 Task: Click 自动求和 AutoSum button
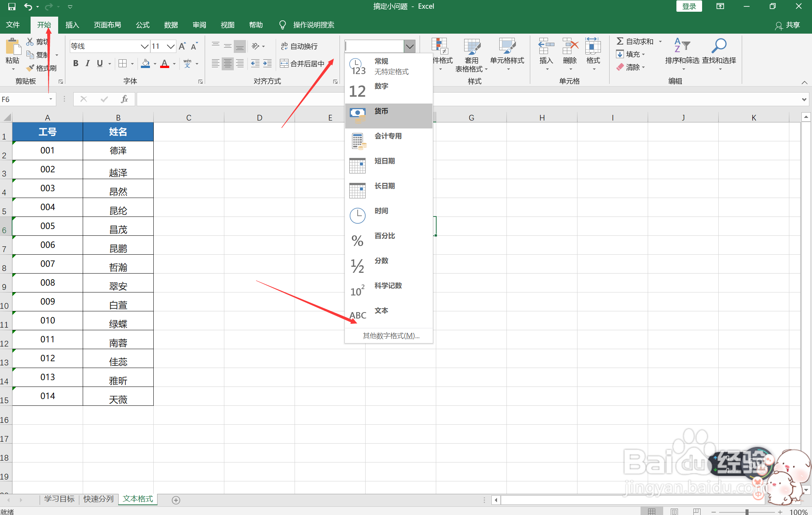pyautogui.click(x=635, y=42)
